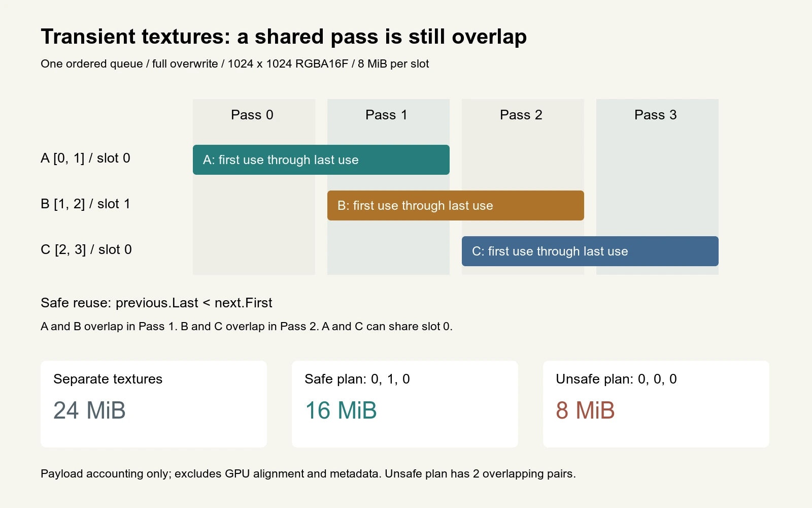Select the Pass 2 column header
Screen dimensions: 812x508
click(521, 115)
